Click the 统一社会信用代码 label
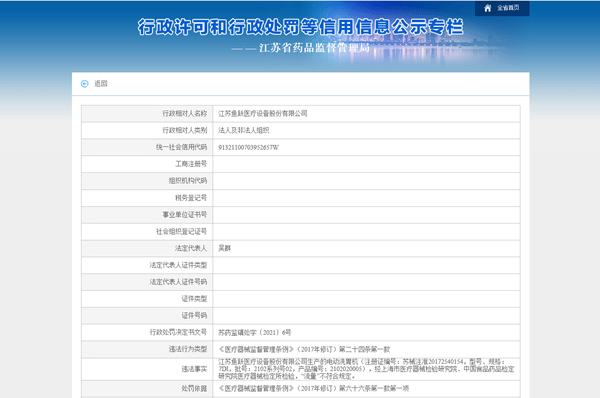This screenshot has width=600, height=398. 182,147
